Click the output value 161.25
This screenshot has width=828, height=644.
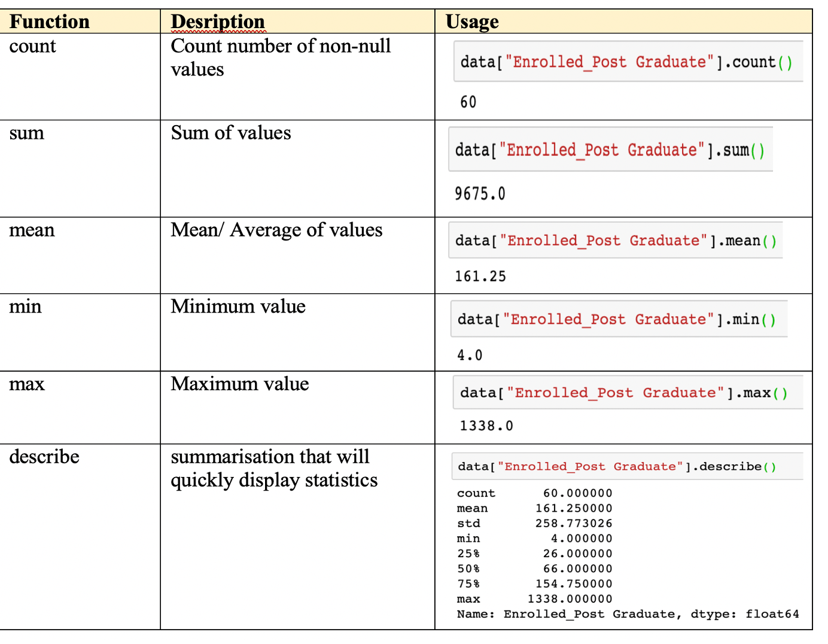[x=479, y=276]
